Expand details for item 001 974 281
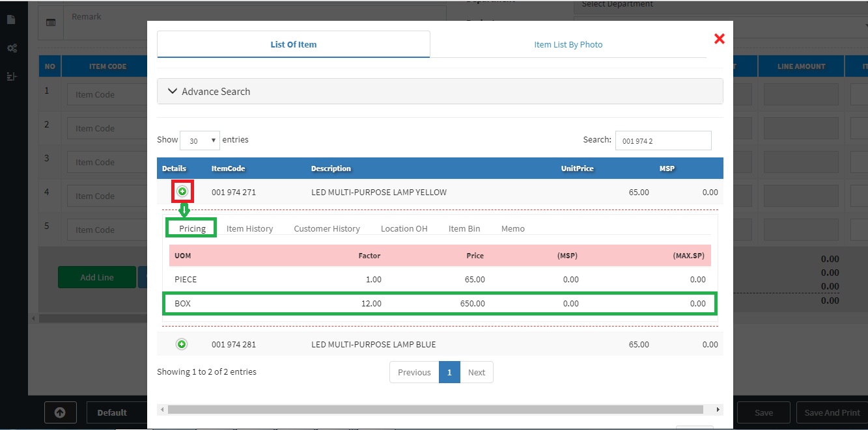The image size is (868, 430). click(182, 344)
